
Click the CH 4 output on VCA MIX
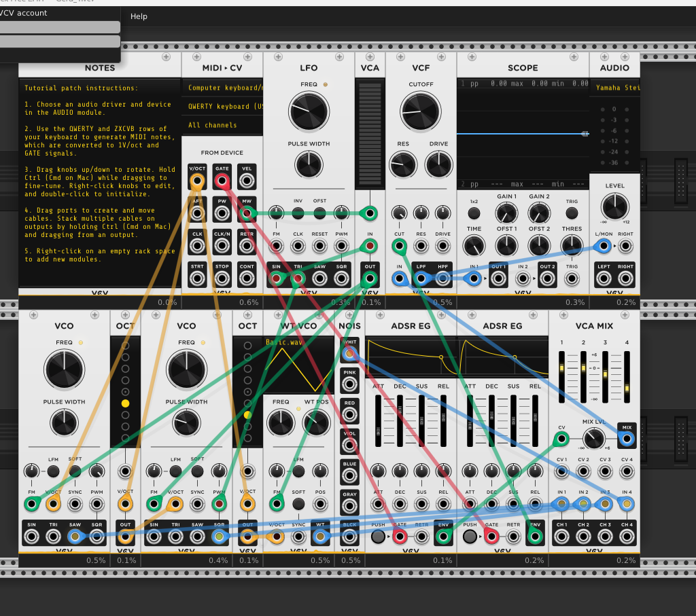(x=627, y=537)
